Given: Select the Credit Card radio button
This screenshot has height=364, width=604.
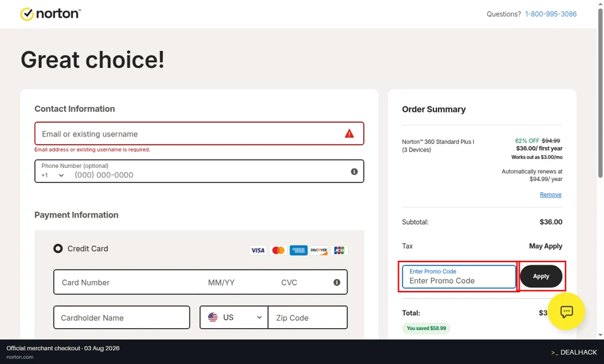Looking at the screenshot, I should click(58, 248).
